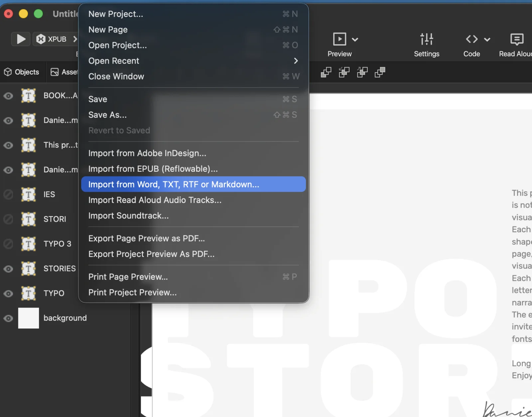Hide the BOOK...A text layer
Screen dimensions: 532x417
tap(8, 96)
